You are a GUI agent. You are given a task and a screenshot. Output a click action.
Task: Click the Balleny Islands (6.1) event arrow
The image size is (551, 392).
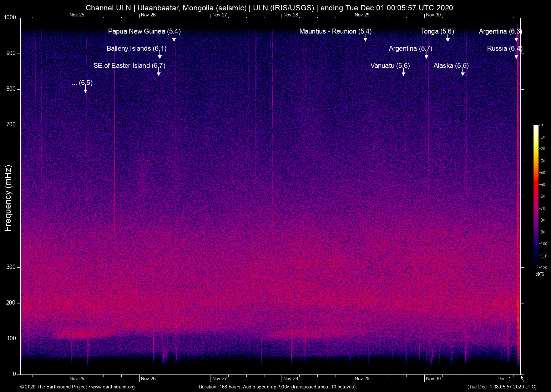pyautogui.click(x=160, y=56)
